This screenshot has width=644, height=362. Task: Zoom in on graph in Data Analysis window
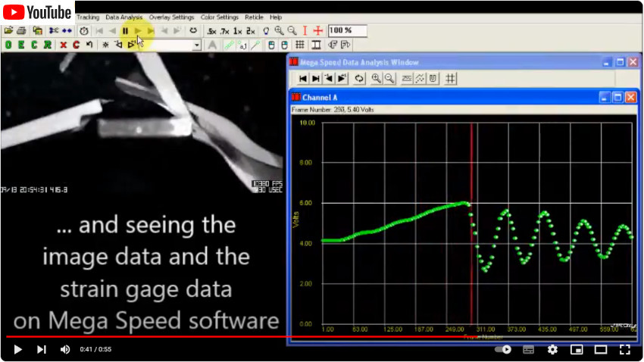point(376,79)
